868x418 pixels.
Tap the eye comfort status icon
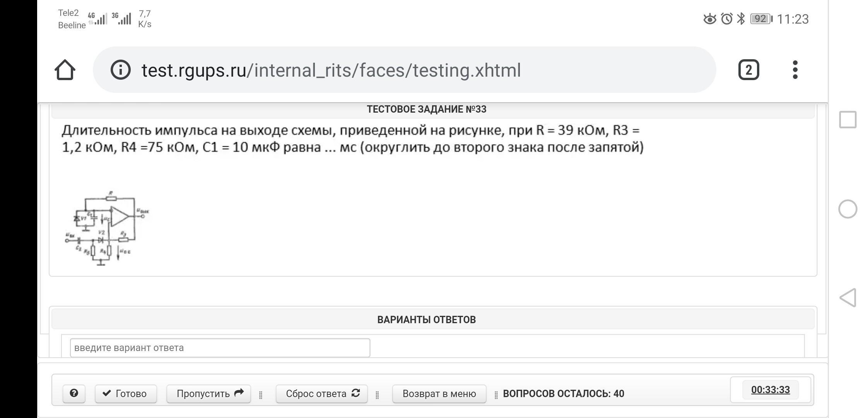[710, 19]
